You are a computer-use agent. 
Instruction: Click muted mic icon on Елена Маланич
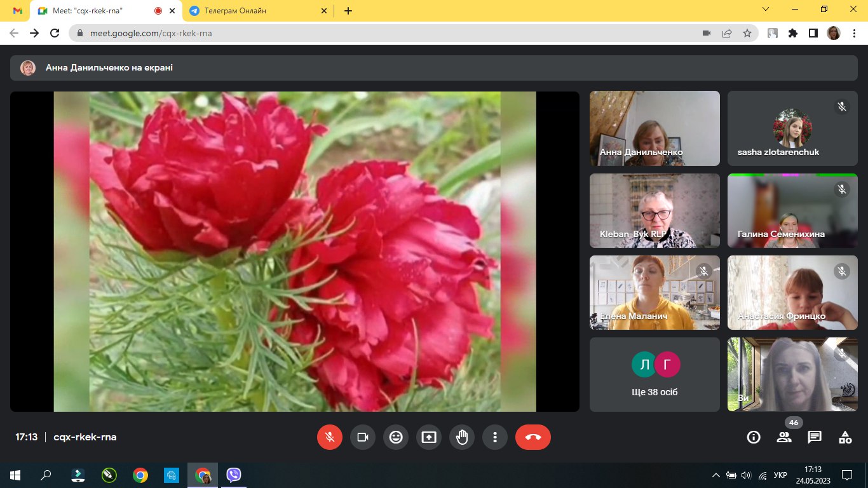point(703,271)
